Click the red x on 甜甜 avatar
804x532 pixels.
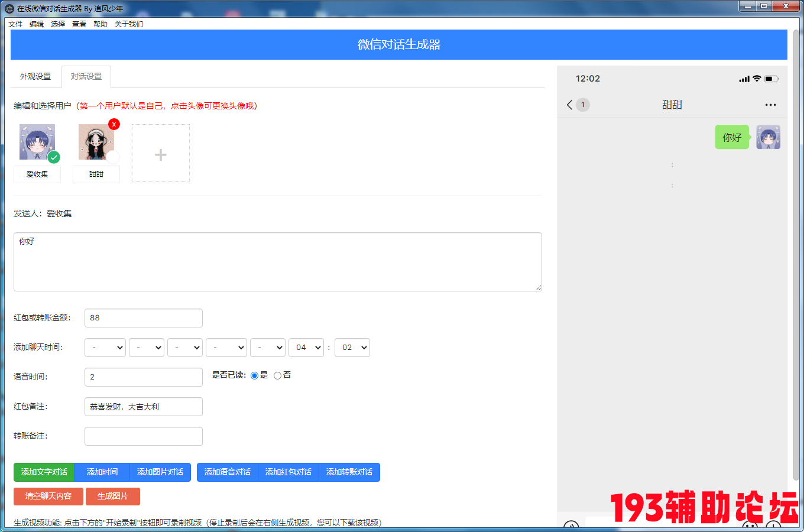(114, 124)
